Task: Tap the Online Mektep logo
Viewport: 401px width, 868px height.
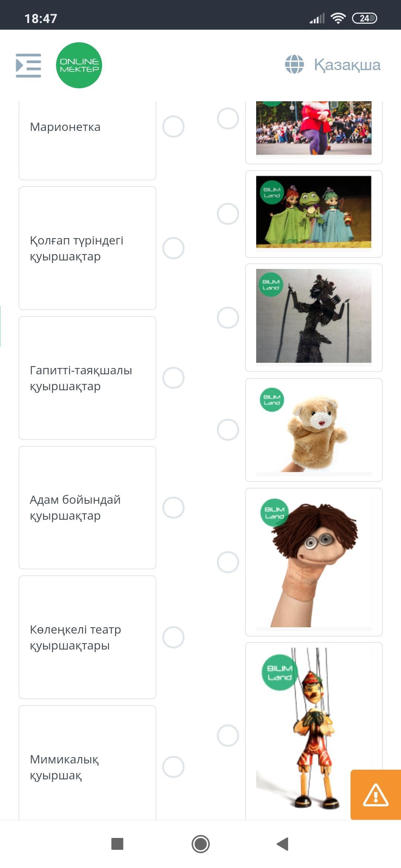Action: pos(79,65)
